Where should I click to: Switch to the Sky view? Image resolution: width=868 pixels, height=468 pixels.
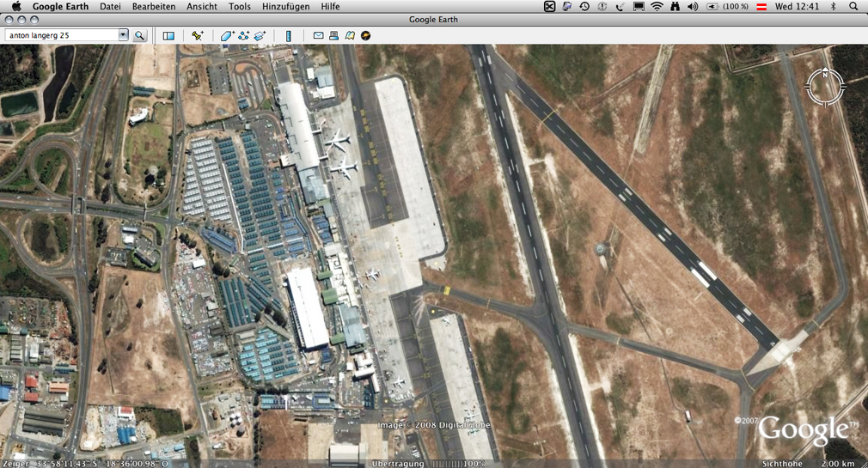point(366,36)
